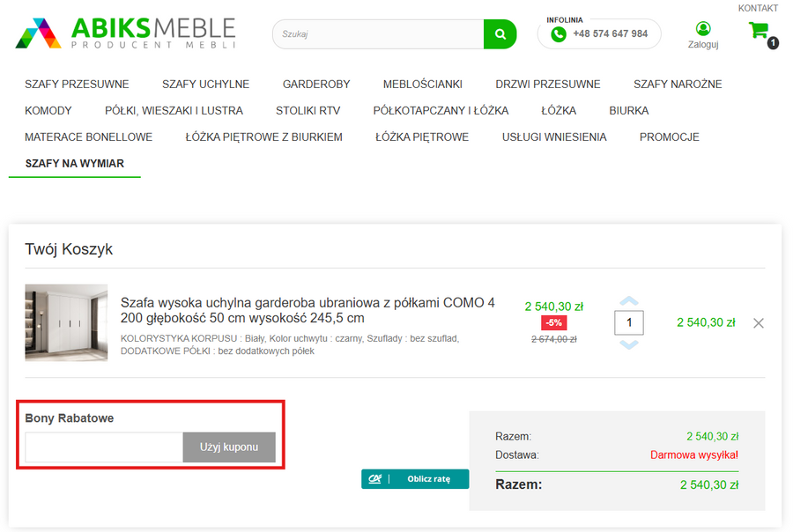This screenshot has height=532, width=793.
Task: Click the Zaloguj user account icon
Action: [702, 30]
